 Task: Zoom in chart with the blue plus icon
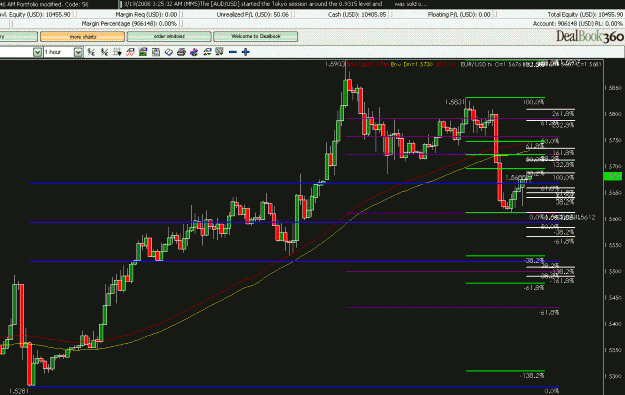246,52
